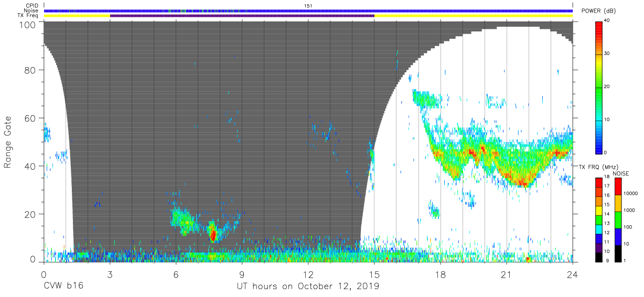Click the noise scale label 10000
Screen dimensions: 644x297
[631, 192]
